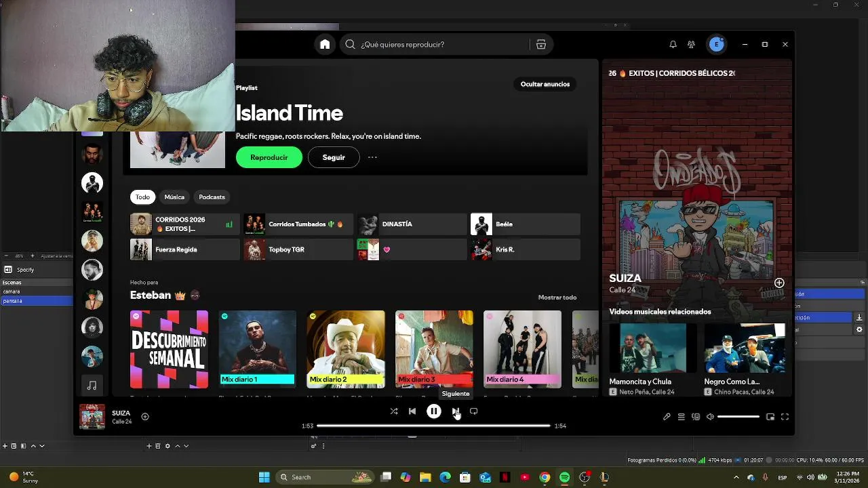The image size is (868, 488).
Task: Open more options dots for Island Time
Action: click(x=372, y=157)
